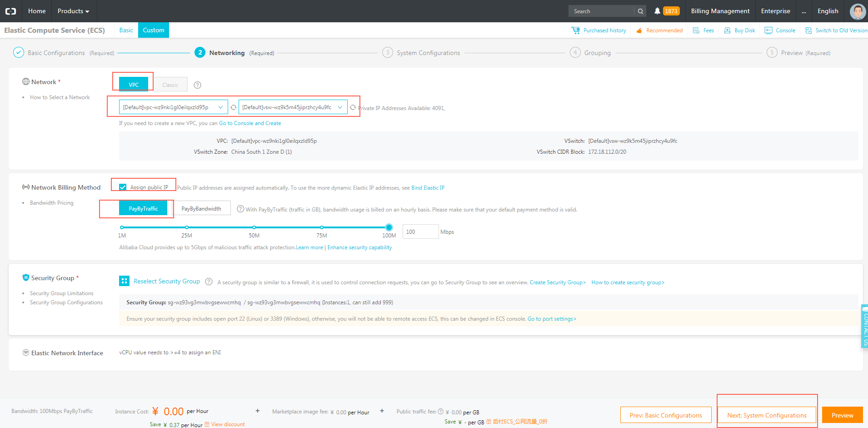Refresh the VSwitch list
The height and width of the screenshot is (428, 868).
coord(353,107)
